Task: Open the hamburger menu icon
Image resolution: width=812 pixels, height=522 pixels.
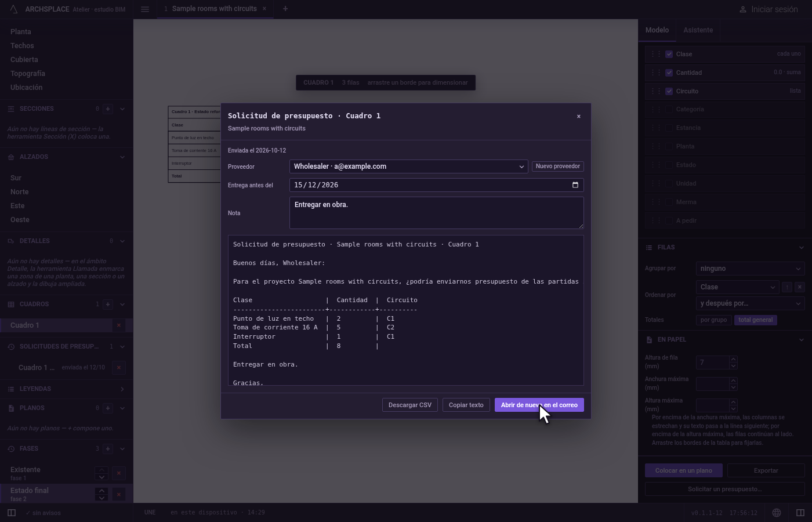Action: 145,9
